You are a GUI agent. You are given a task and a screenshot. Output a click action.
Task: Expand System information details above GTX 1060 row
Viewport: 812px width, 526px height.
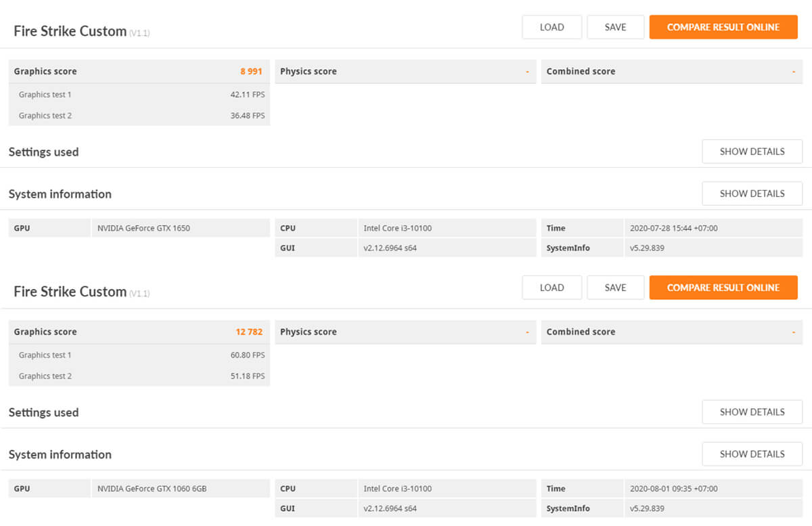752,454
